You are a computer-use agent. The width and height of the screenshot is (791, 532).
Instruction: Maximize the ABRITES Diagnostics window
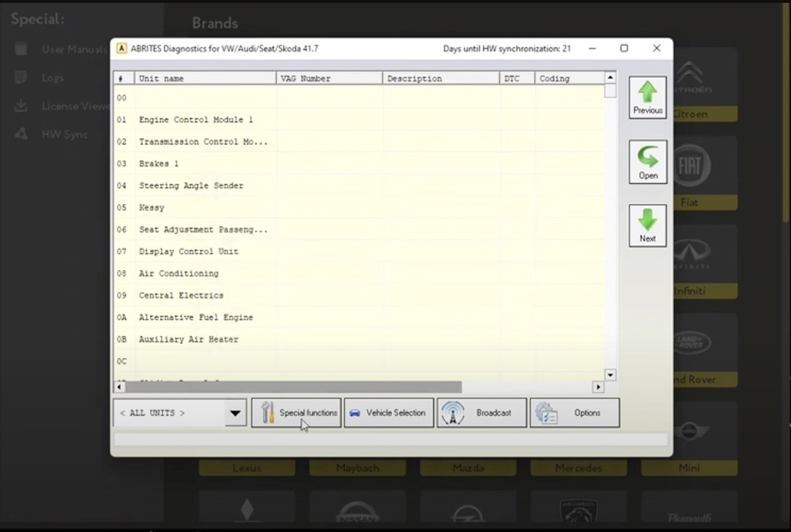click(x=624, y=48)
